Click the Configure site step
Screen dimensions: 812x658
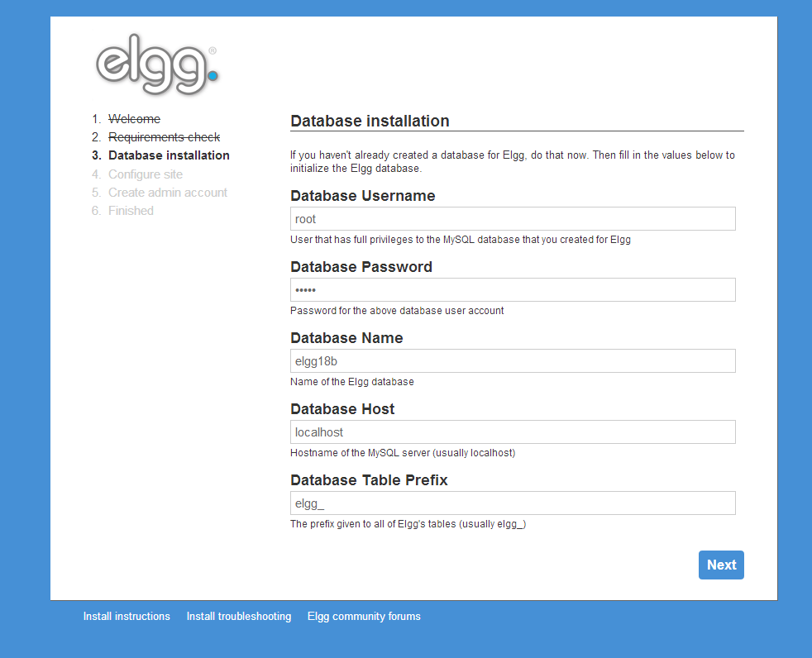pos(146,174)
